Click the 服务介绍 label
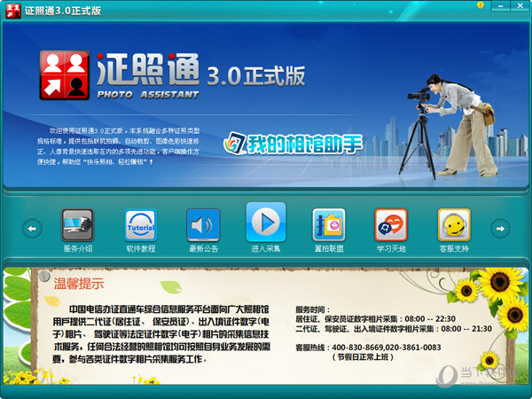This screenshot has height=399, width=532. 78,248
